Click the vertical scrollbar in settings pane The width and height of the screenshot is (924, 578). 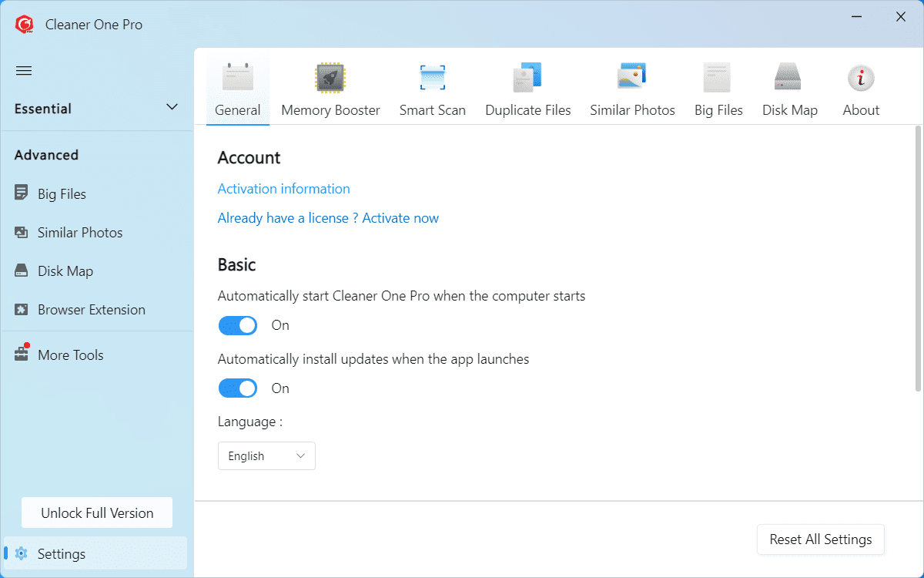coord(916,257)
